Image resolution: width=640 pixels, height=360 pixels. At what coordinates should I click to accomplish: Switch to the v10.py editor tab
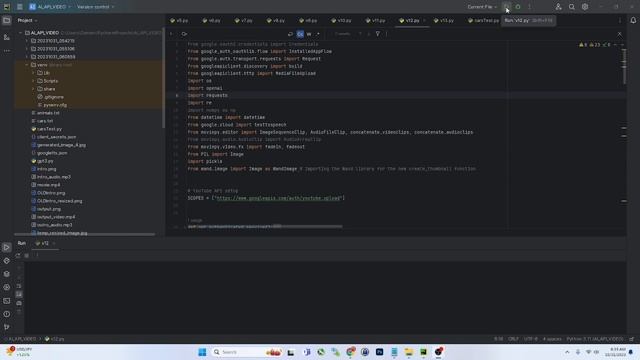[x=341, y=20]
